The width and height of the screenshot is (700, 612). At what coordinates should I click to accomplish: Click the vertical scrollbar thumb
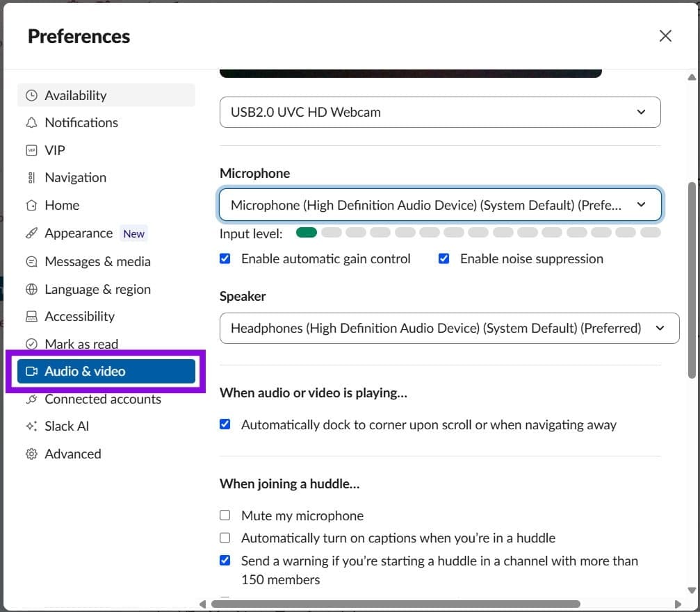click(692, 280)
